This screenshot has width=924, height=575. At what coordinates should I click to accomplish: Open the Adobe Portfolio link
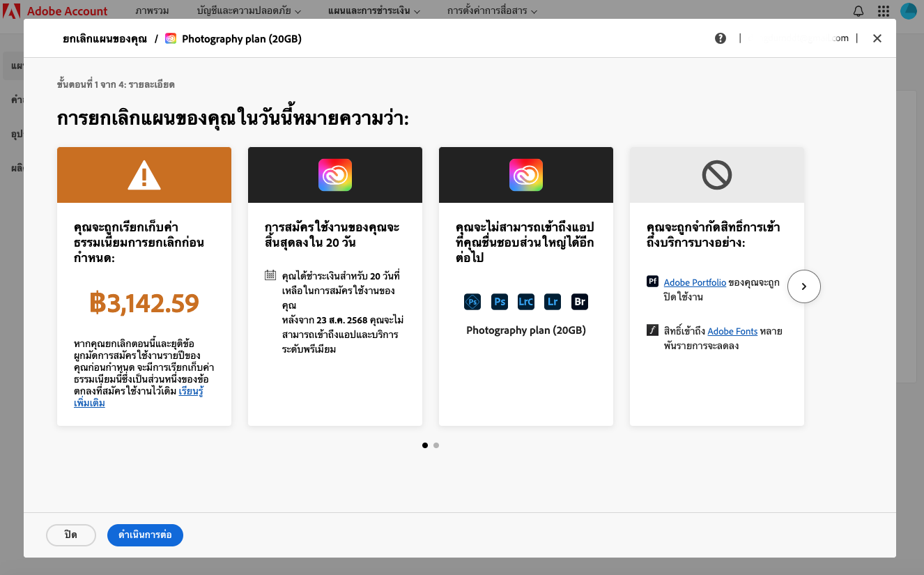coord(695,282)
